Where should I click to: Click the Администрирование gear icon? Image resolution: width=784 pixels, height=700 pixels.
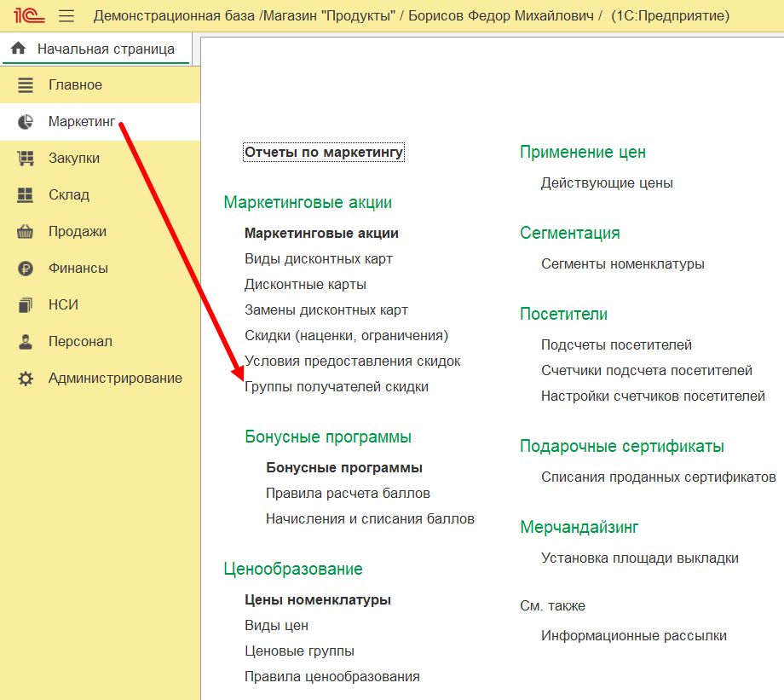pos(26,379)
